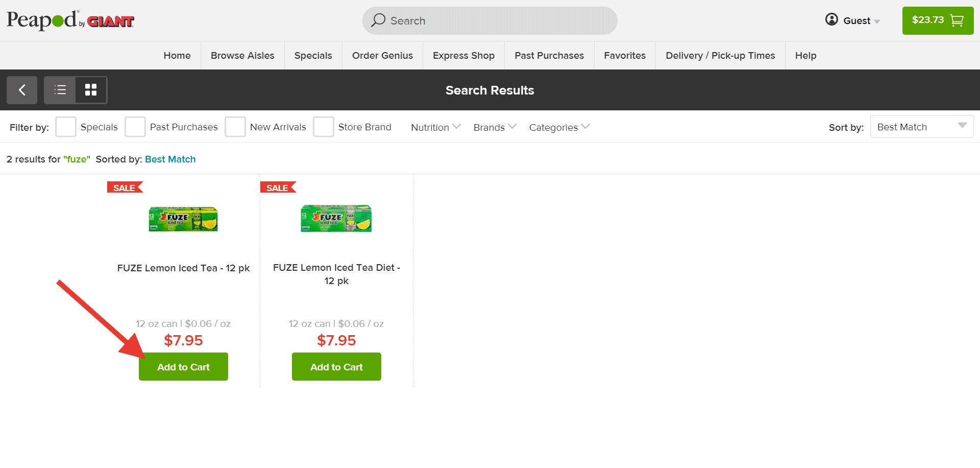This screenshot has height=468, width=980.
Task: Open FUZE Lemon Iced Tea Diet title
Action: 336,274
